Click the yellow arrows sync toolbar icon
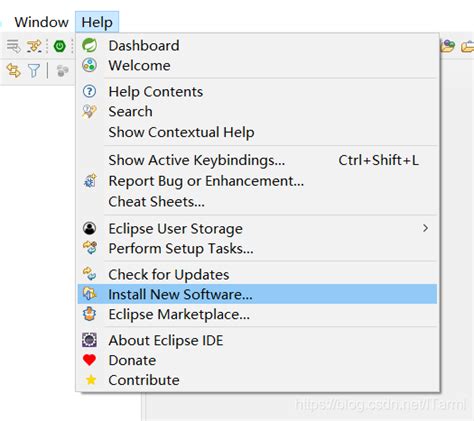 coord(14,70)
